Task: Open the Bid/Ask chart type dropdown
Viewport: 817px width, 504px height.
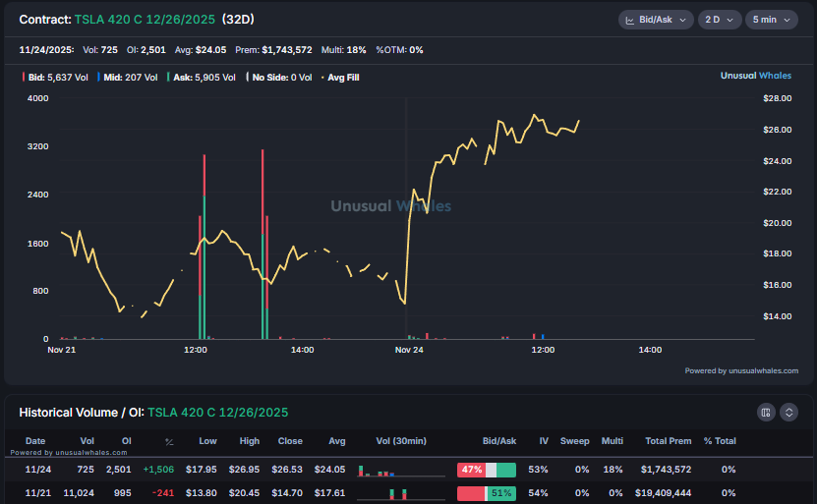Action: [x=656, y=20]
